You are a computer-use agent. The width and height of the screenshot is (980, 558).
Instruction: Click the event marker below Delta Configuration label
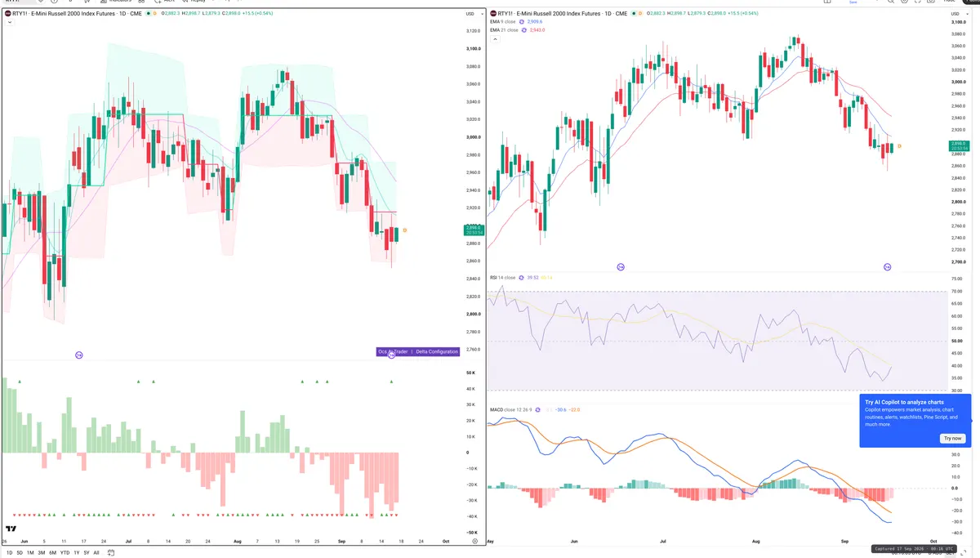(x=391, y=355)
